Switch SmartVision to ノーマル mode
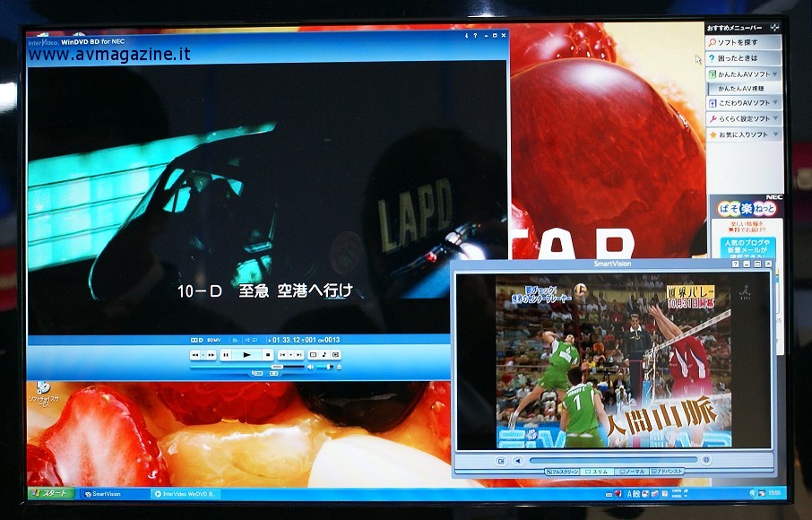This screenshot has height=520, width=812. [632, 472]
